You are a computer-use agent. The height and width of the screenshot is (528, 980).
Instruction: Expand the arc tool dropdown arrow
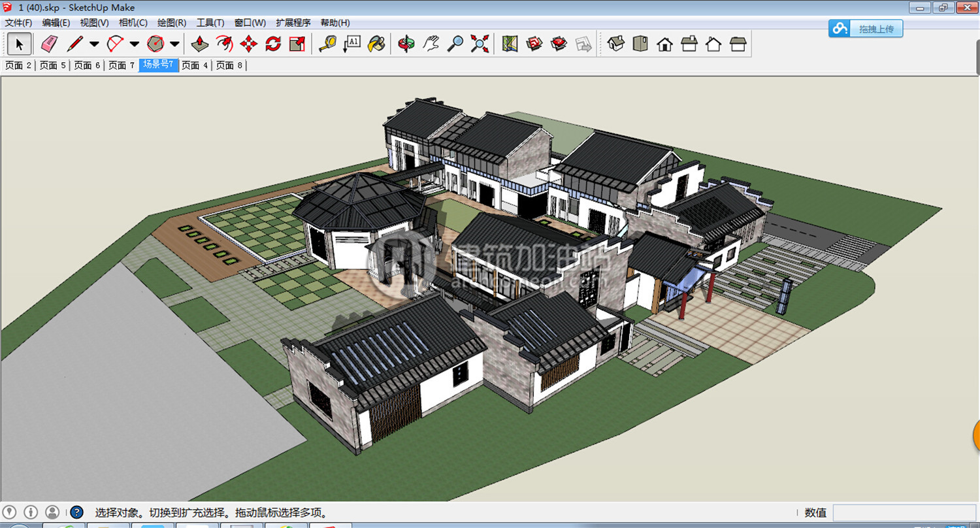(135, 44)
